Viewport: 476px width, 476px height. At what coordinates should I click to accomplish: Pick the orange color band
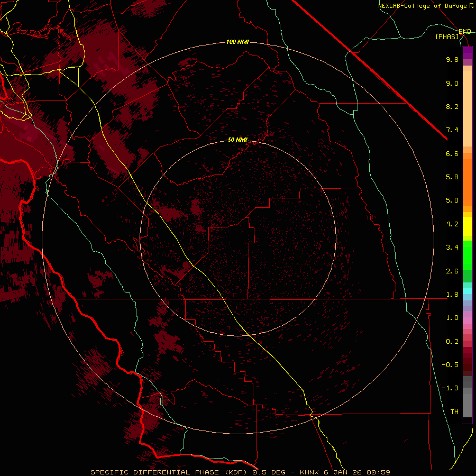coord(467,182)
